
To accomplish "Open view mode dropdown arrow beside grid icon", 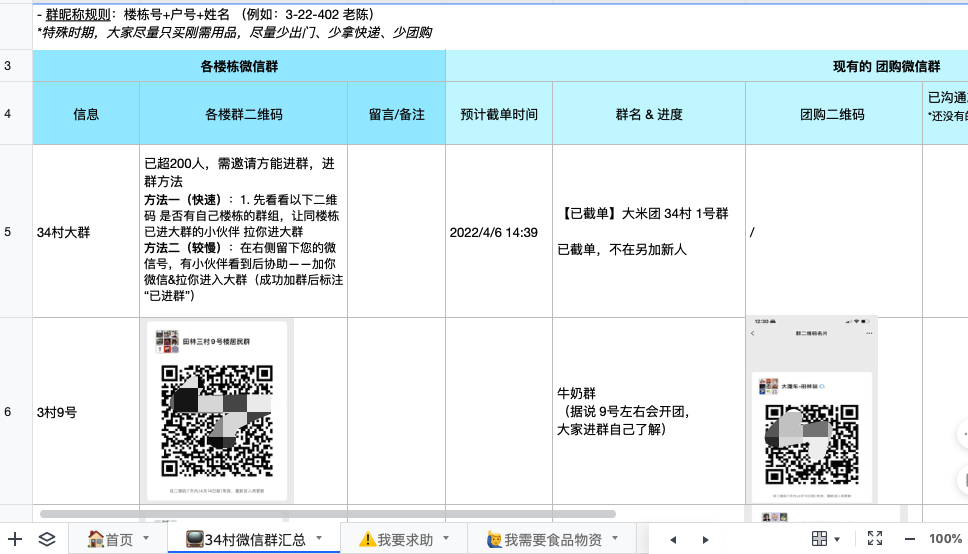I will point(837,539).
